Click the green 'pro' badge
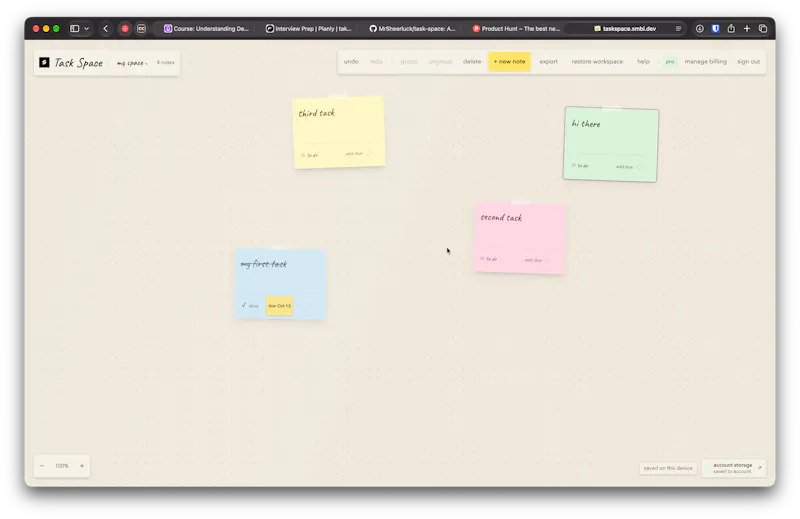Image resolution: width=800 pixels, height=519 pixels. click(x=670, y=62)
